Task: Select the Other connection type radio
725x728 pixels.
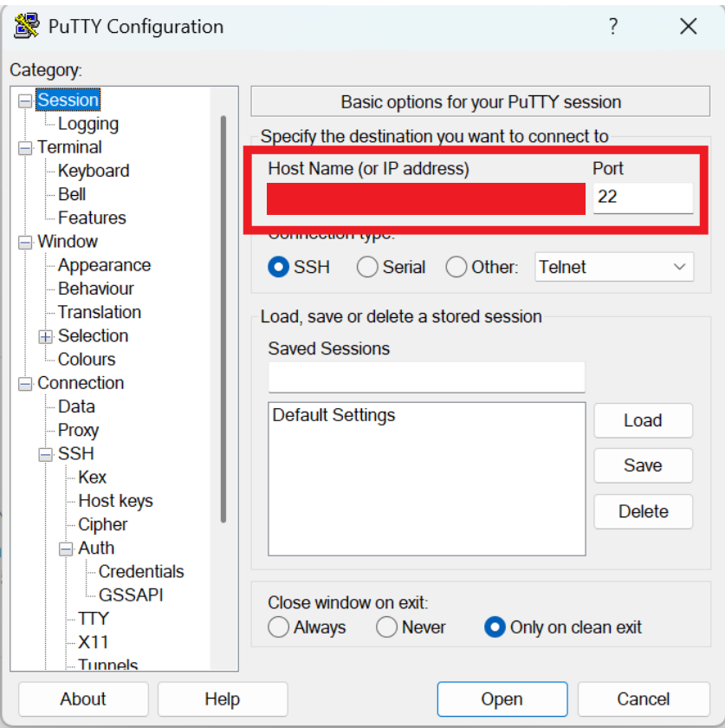Action: pyautogui.click(x=456, y=267)
